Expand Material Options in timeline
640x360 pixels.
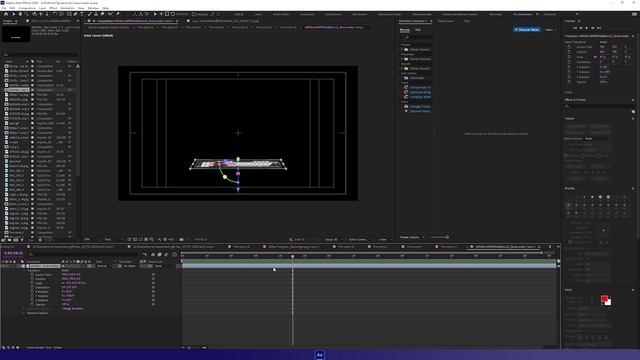[24, 313]
